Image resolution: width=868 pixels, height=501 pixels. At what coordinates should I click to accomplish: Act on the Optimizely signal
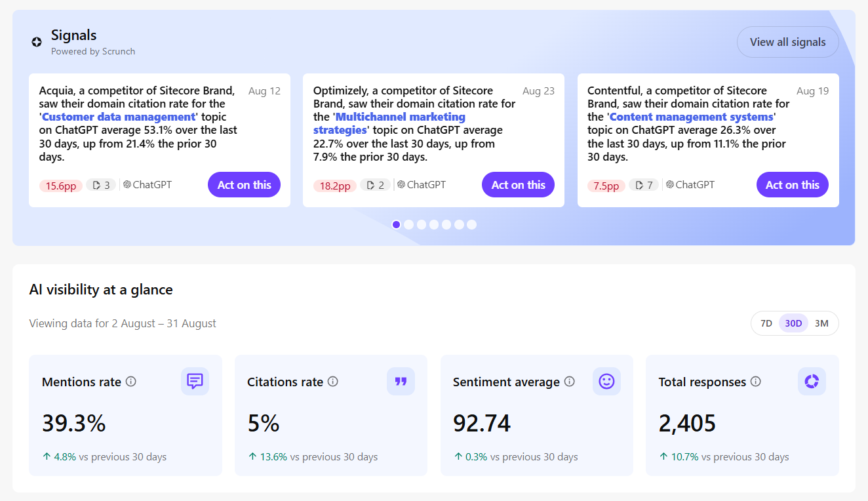518,185
